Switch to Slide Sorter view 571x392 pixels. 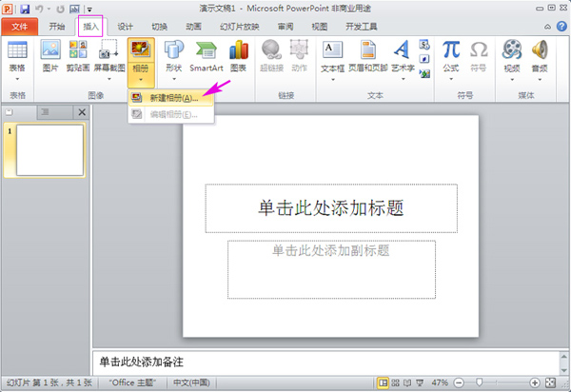pyautogui.click(x=395, y=382)
